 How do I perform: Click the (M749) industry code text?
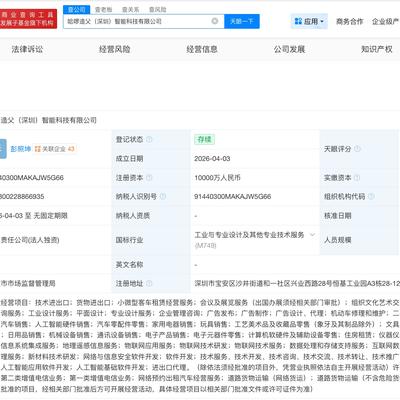click(206, 246)
